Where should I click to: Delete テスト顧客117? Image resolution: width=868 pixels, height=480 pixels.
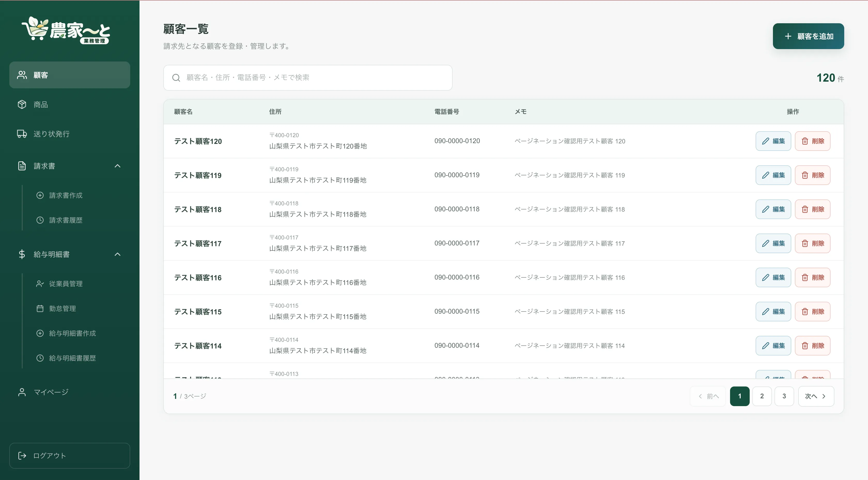812,243
